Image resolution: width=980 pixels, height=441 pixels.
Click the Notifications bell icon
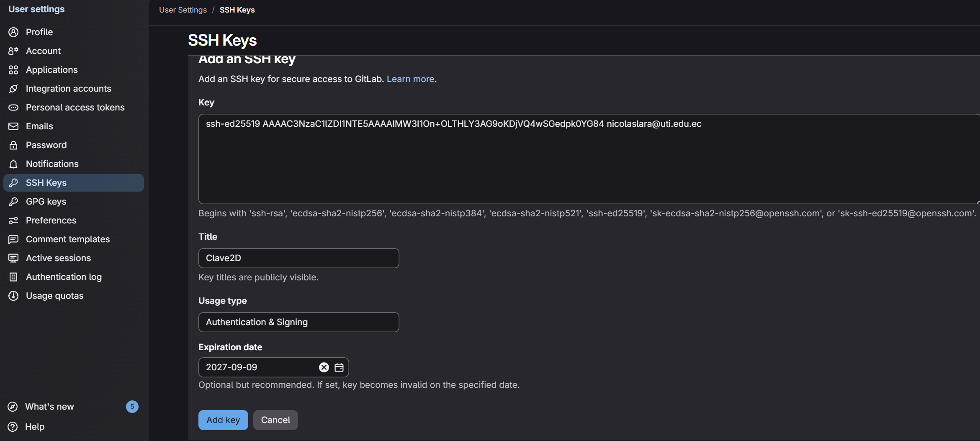tap(13, 164)
